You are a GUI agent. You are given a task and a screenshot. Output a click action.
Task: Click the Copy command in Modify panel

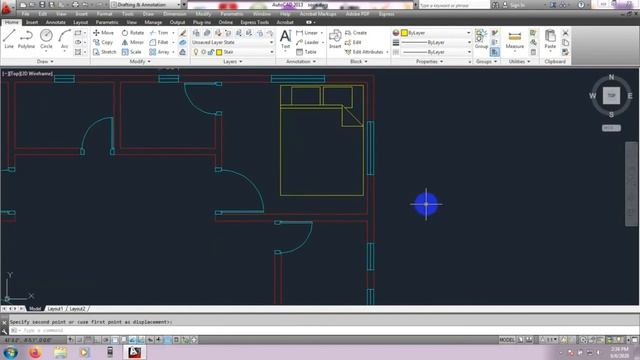point(103,42)
